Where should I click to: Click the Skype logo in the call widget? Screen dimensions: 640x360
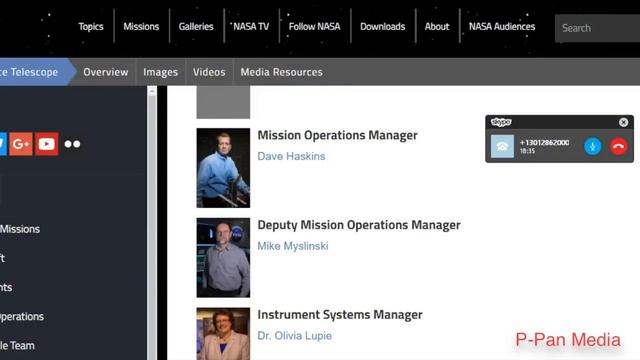point(501,122)
